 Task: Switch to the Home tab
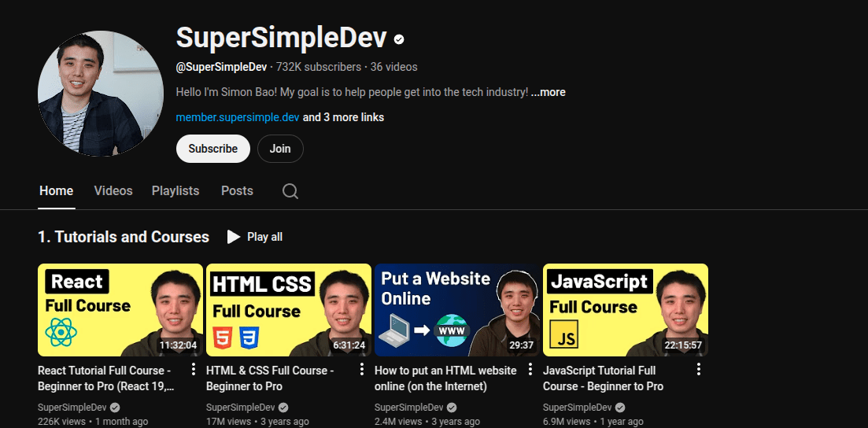(57, 191)
